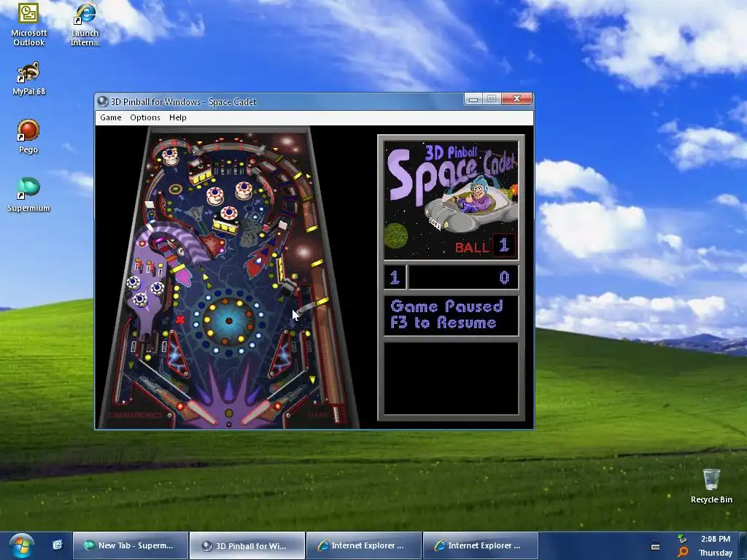Image resolution: width=747 pixels, height=560 pixels.
Task: Minimize the 3D Pinball window
Action: [473, 99]
